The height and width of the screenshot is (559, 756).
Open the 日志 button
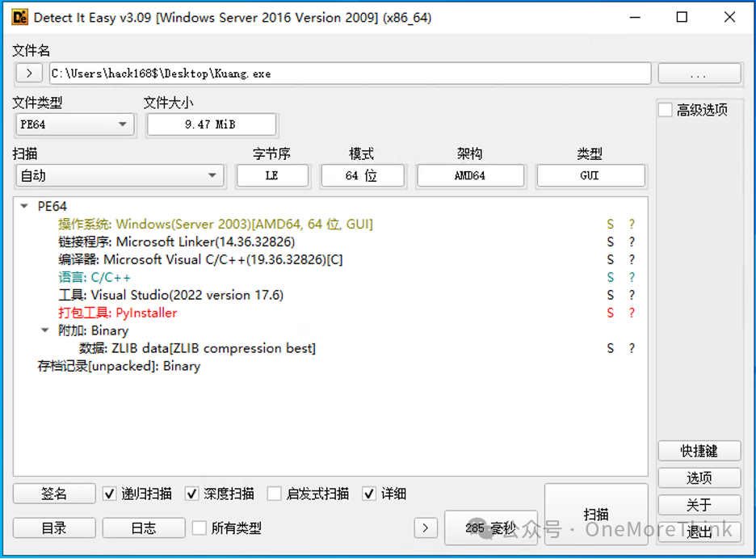click(144, 527)
